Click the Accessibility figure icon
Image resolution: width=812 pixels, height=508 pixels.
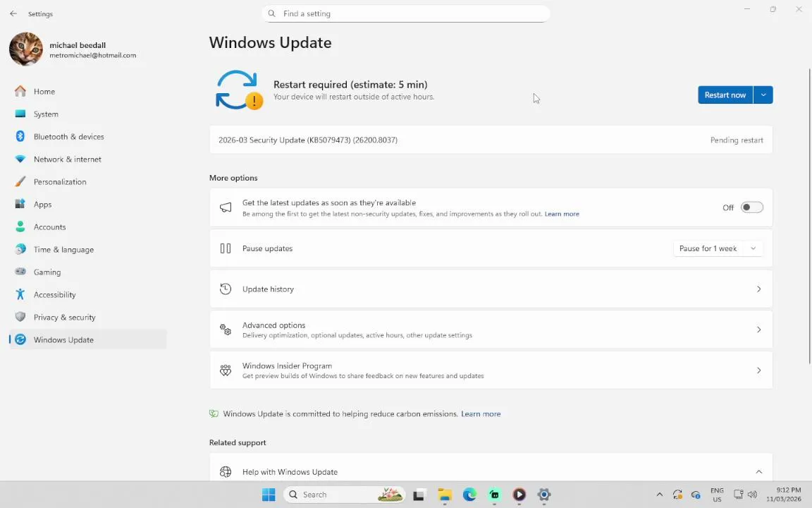coord(20,294)
